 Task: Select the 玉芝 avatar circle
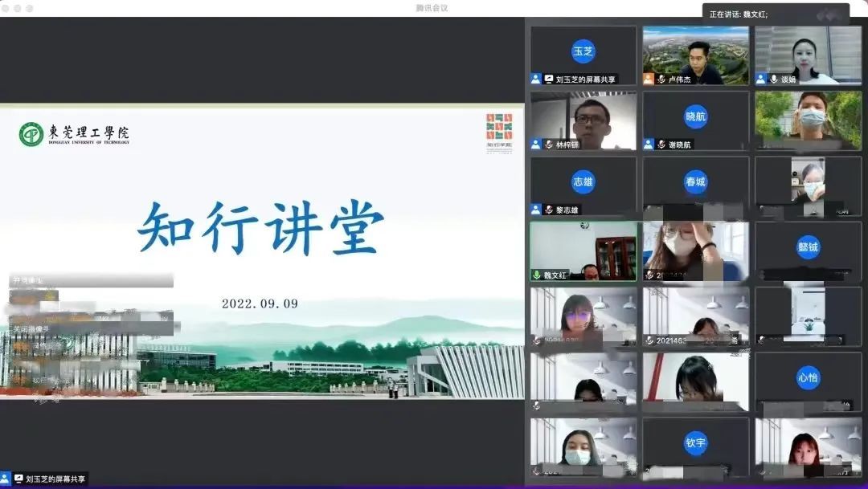(x=583, y=51)
